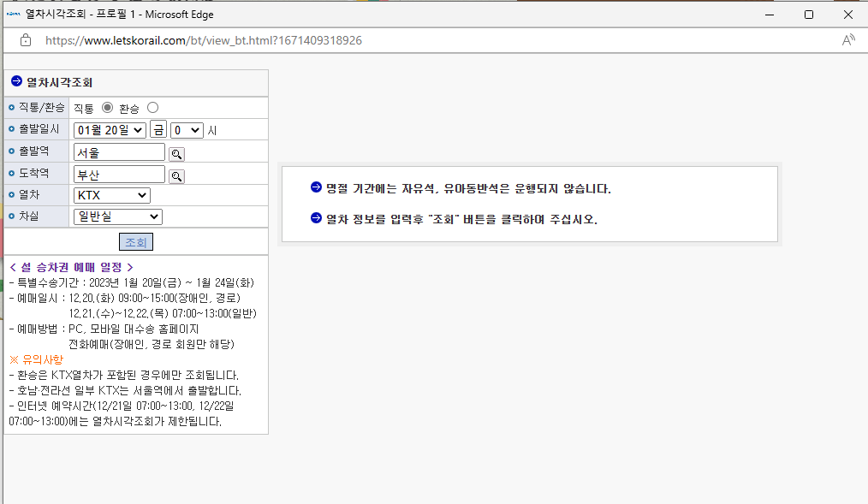Maximize the Microsoft Edge window

pos(808,14)
